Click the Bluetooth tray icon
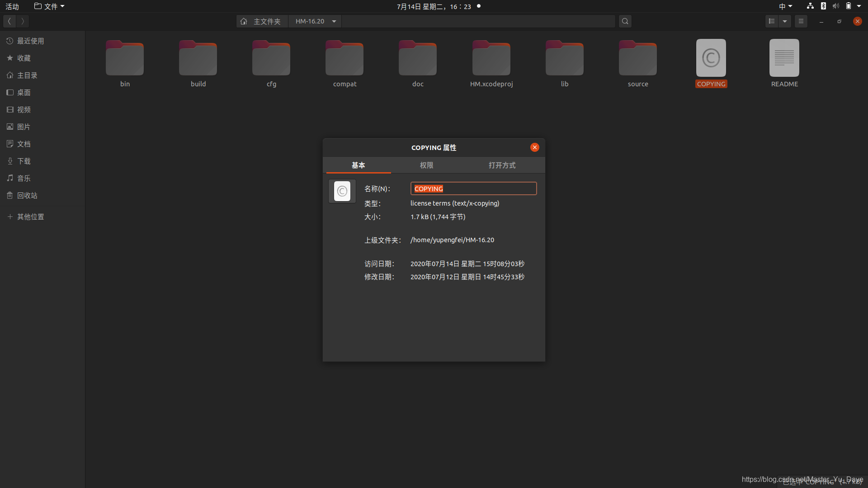Screen dimensions: 868x488 pos(823,6)
